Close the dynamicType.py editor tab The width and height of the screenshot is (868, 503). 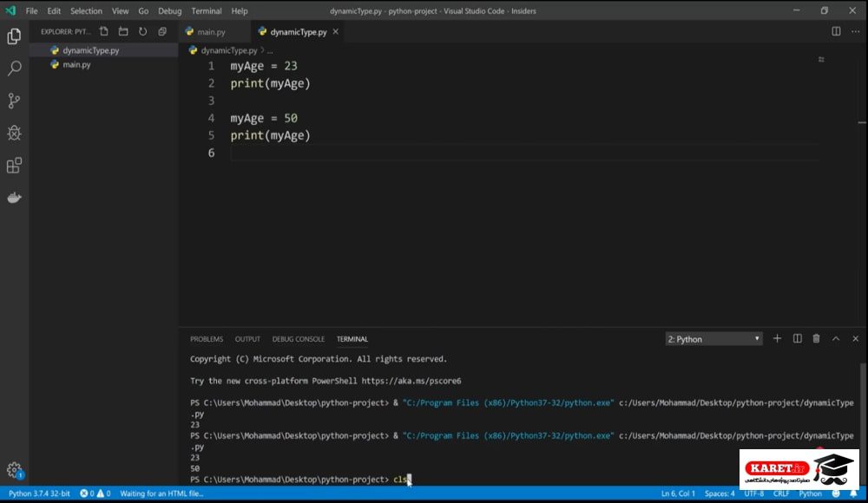[x=335, y=31]
